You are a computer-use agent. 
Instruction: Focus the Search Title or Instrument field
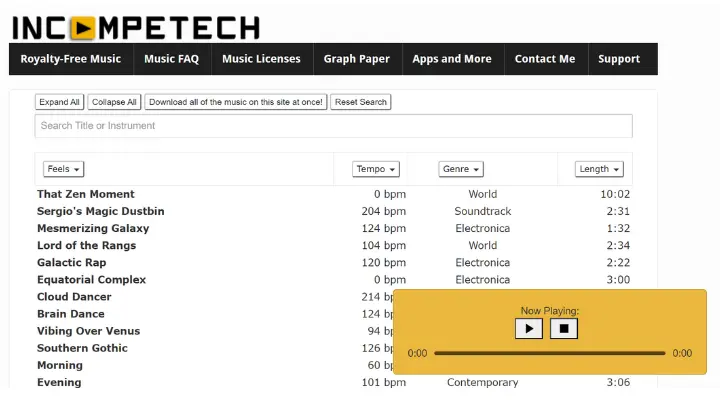coord(333,126)
